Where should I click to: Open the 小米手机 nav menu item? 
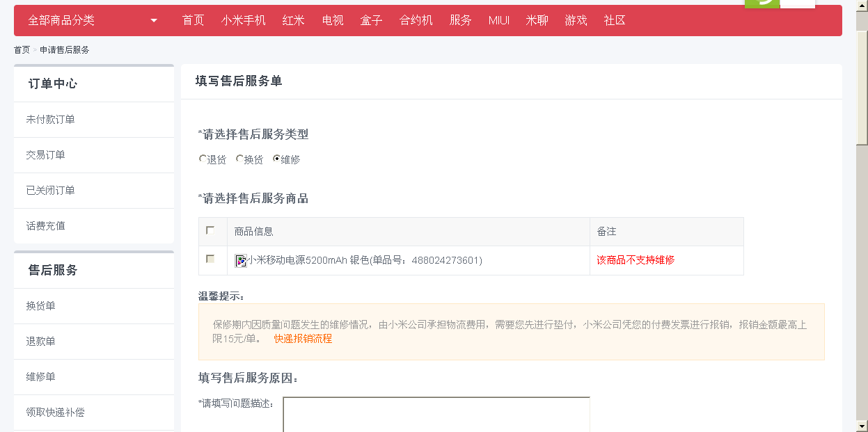point(244,20)
